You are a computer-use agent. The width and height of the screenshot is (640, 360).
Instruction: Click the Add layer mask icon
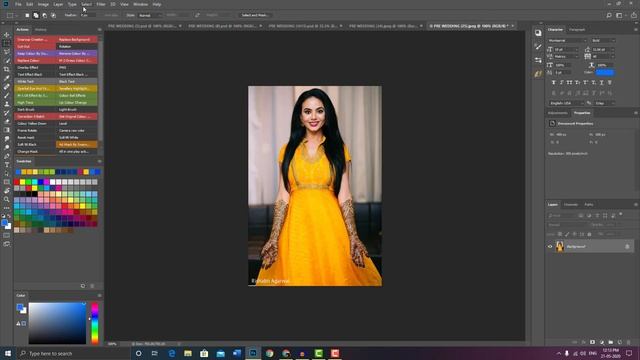point(593,342)
